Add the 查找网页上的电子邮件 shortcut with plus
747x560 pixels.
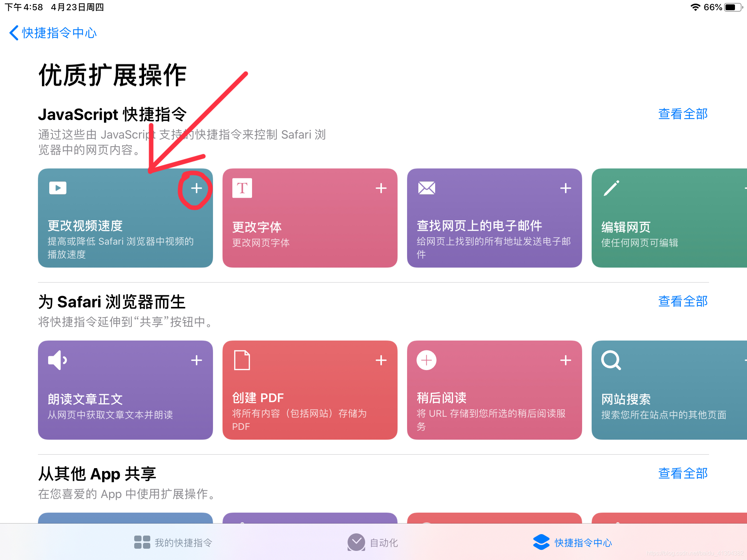[x=565, y=188]
